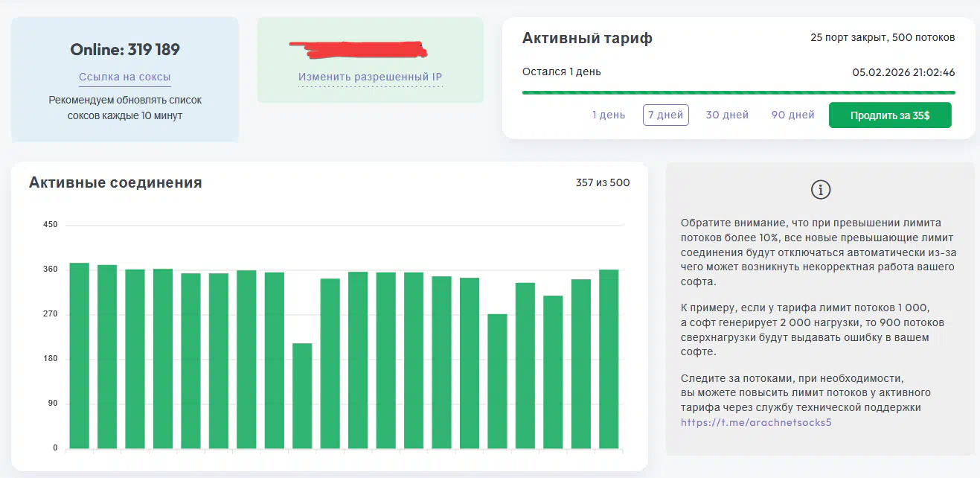The width and height of the screenshot is (980, 478).
Task: Click "Изменить разрешенный IP" link
Action: click(x=370, y=77)
